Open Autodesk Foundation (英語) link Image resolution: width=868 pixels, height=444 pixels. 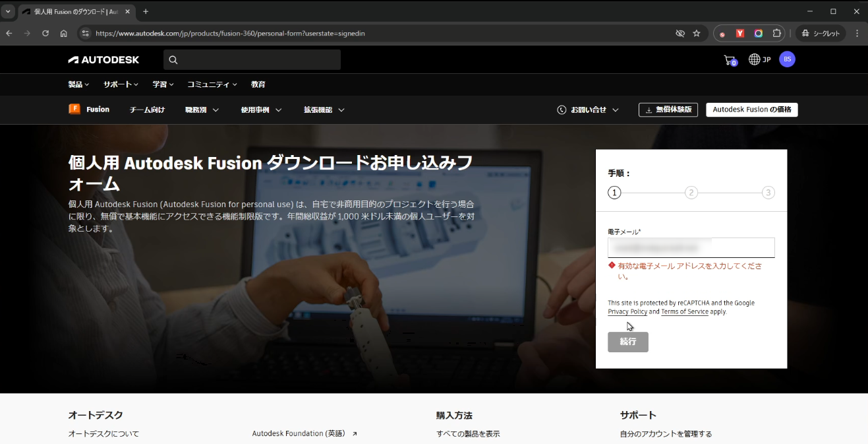[x=304, y=433]
